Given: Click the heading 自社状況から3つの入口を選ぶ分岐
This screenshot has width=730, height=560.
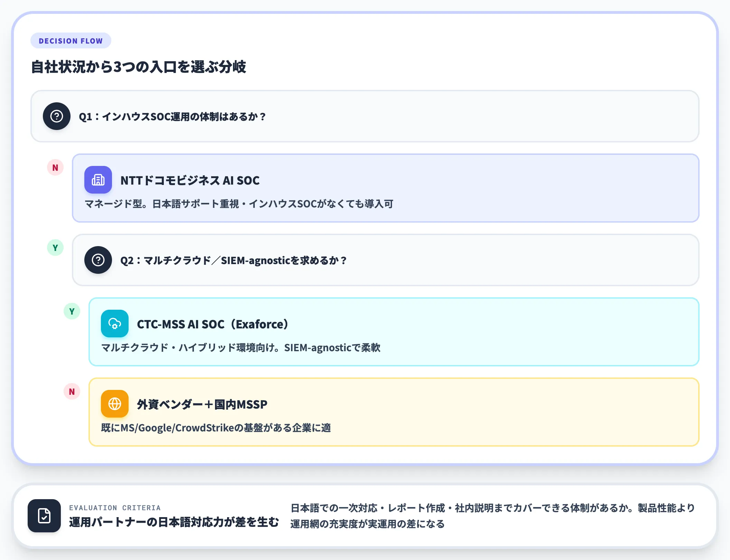Looking at the screenshot, I should tap(139, 67).
